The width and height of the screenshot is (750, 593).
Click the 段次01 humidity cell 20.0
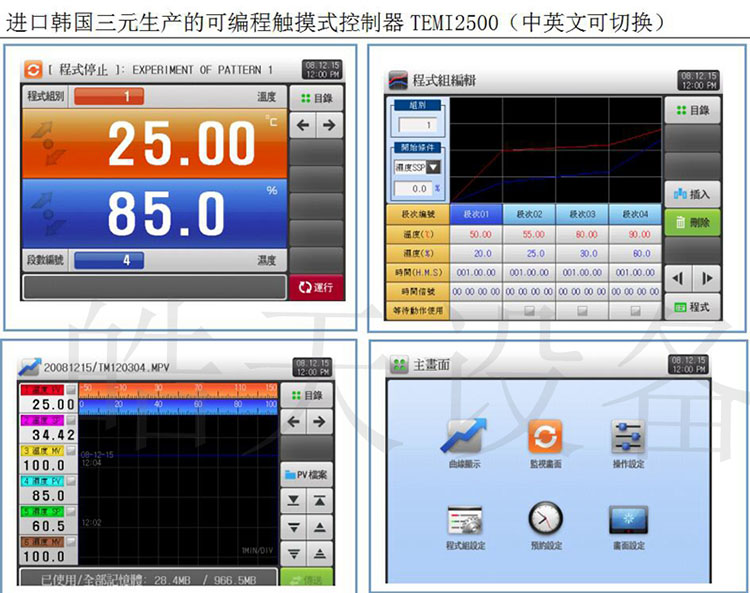(x=476, y=253)
